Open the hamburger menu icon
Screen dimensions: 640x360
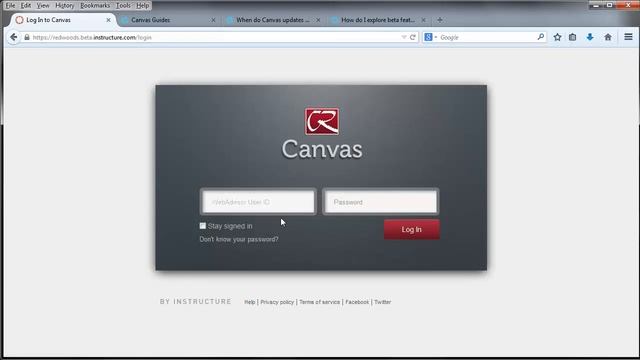pyautogui.click(x=628, y=37)
